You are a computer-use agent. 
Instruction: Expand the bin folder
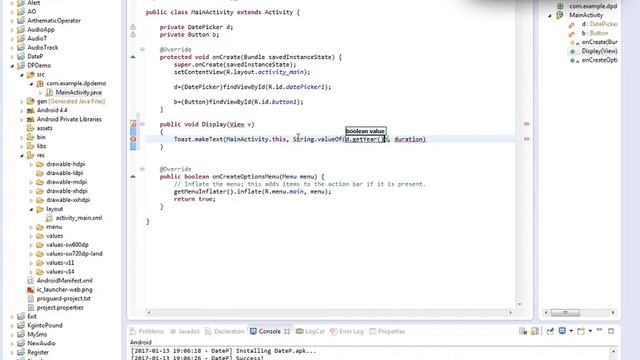click(22, 137)
